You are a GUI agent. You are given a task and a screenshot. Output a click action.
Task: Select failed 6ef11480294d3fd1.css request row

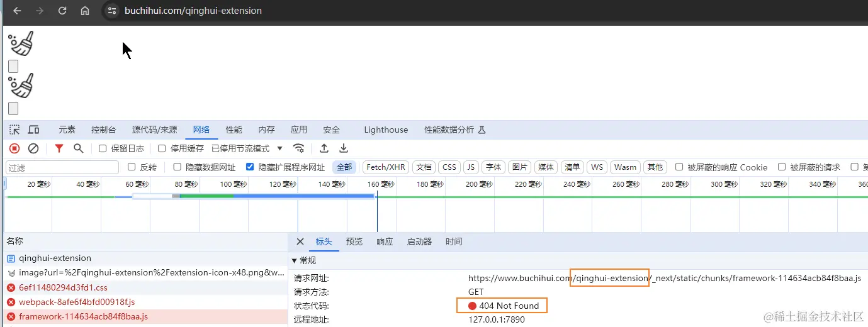coord(145,287)
